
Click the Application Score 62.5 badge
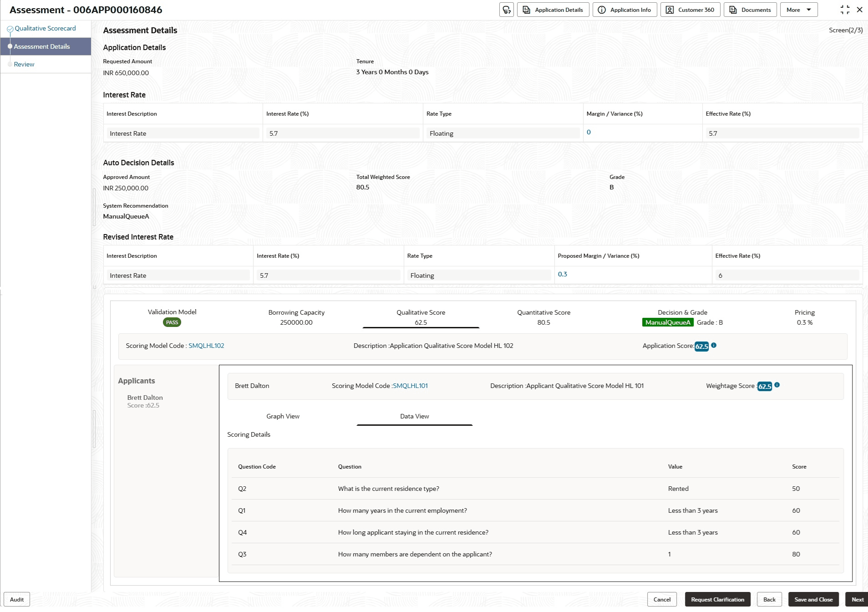(x=701, y=346)
